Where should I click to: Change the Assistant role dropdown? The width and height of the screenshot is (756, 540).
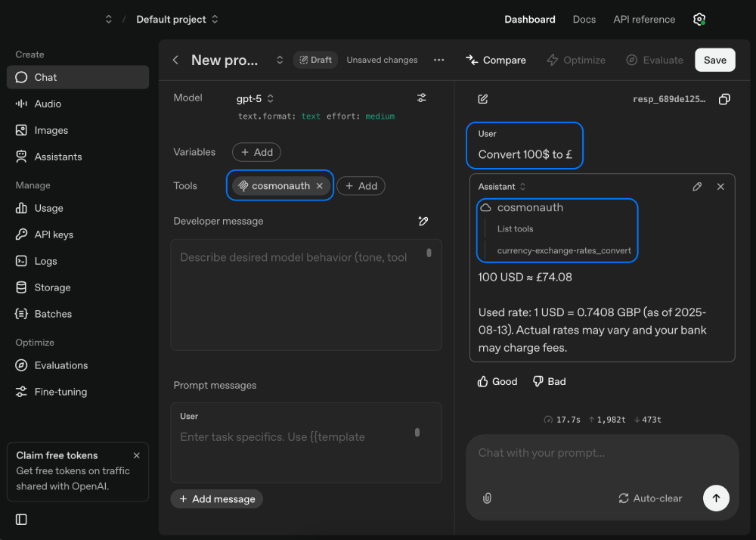pyautogui.click(x=502, y=187)
